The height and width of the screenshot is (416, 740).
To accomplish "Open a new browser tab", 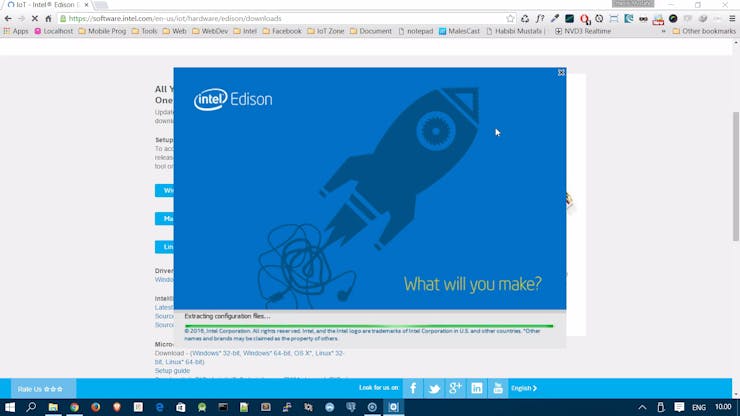I will pos(101,5).
